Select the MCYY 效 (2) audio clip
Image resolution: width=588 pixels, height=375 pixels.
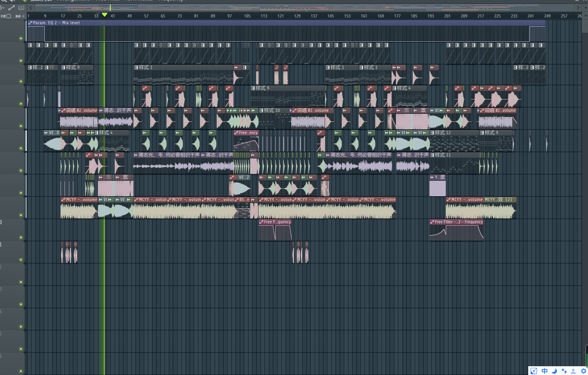click(500, 200)
